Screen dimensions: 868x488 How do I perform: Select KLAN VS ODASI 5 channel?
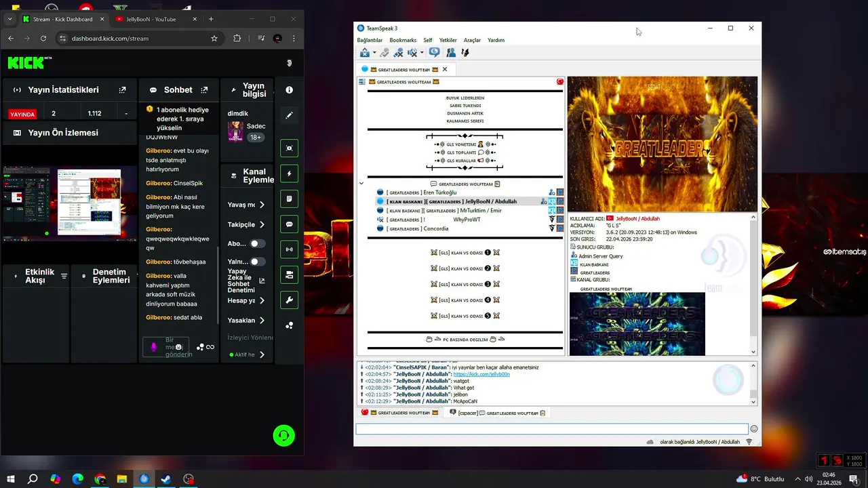465,316
